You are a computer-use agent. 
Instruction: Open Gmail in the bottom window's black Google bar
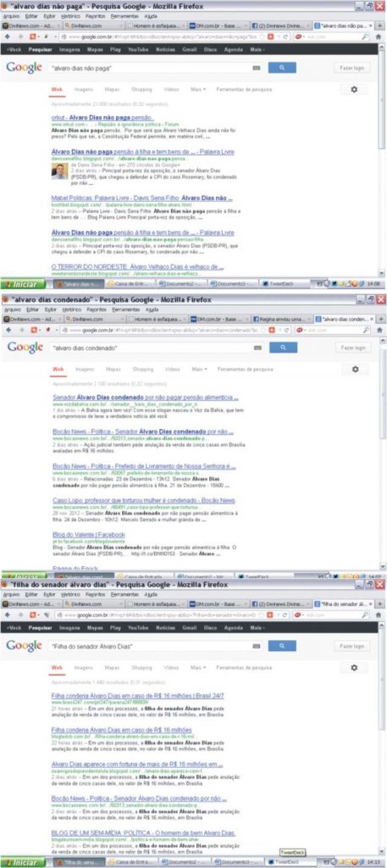[189, 628]
